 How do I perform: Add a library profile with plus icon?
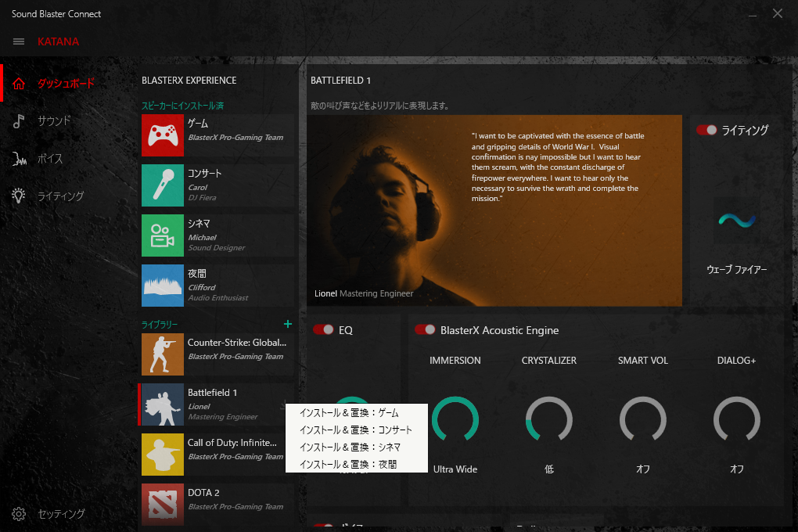coord(288,324)
